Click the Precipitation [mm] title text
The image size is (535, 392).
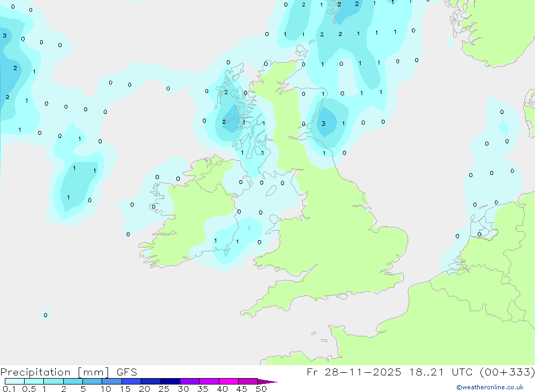pyautogui.click(x=55, y=372)
